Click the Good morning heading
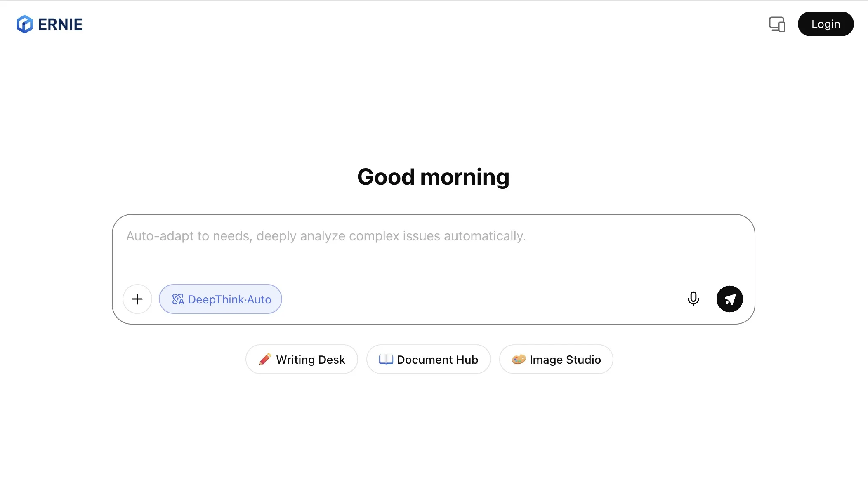 (x=433, y=177)
